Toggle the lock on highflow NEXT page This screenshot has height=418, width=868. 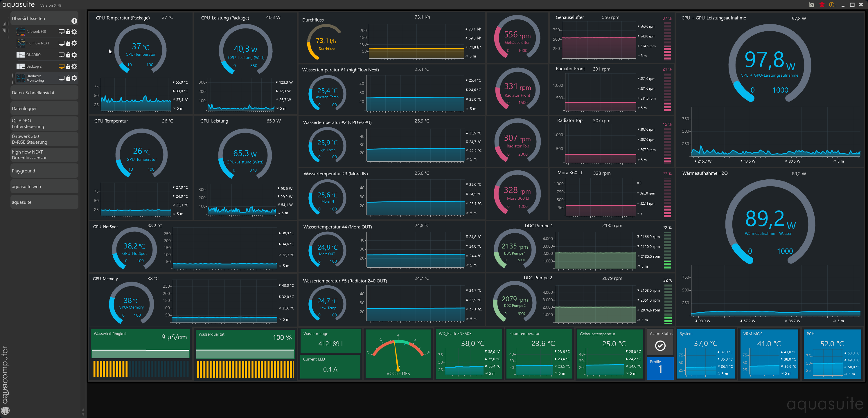coord(68,44)
